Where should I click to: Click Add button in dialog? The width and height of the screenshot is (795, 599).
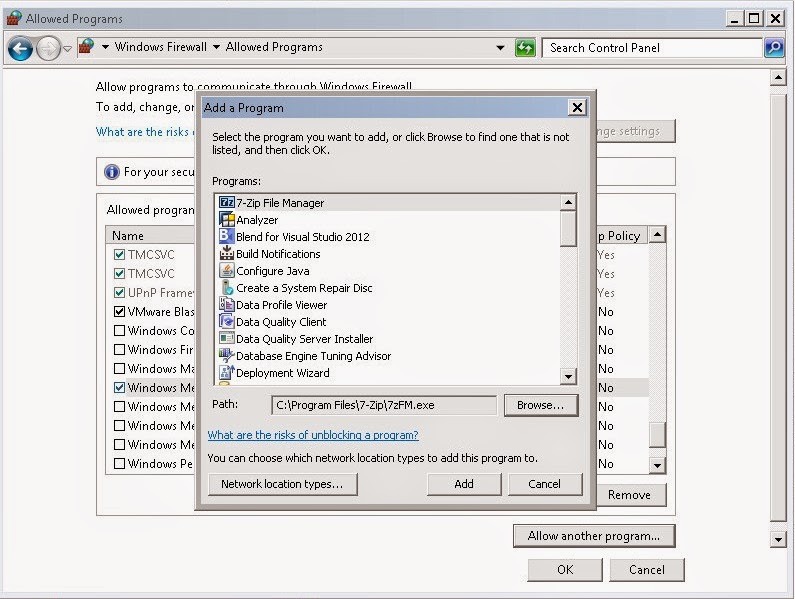tap(464, 484)
